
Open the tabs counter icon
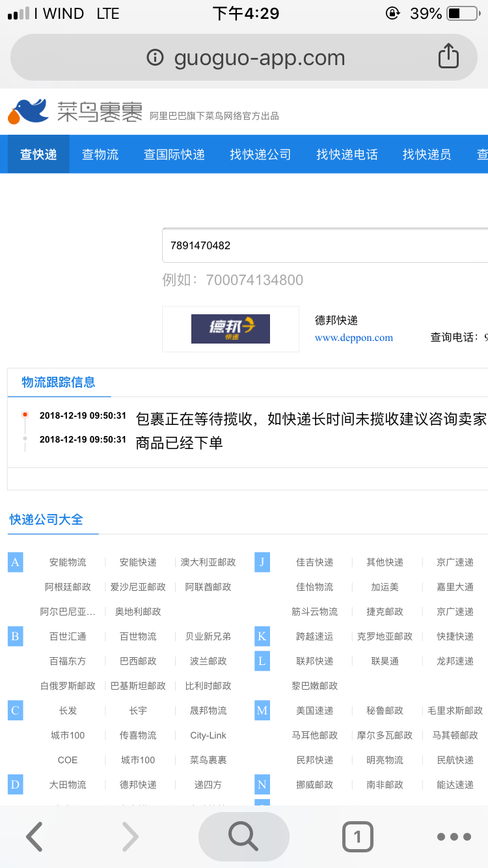tap(357, 837)
